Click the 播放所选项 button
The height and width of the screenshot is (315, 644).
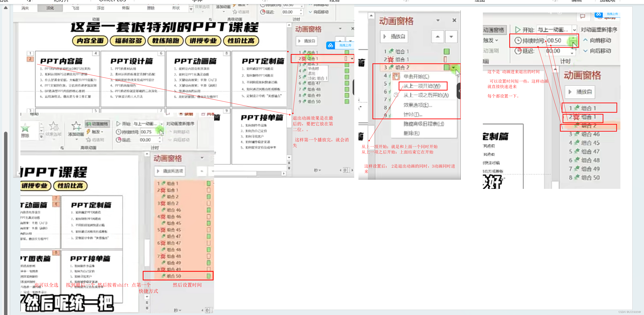pos(170,171)
